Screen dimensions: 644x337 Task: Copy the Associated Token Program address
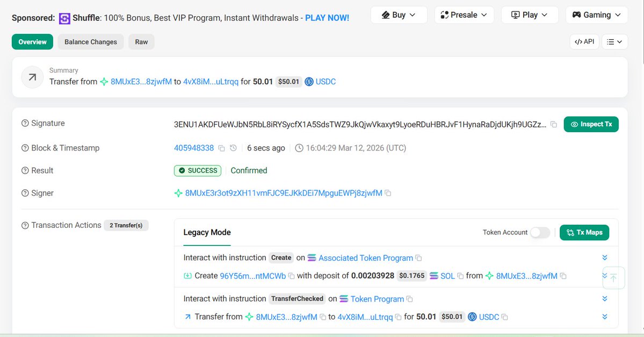coord(418,258)
